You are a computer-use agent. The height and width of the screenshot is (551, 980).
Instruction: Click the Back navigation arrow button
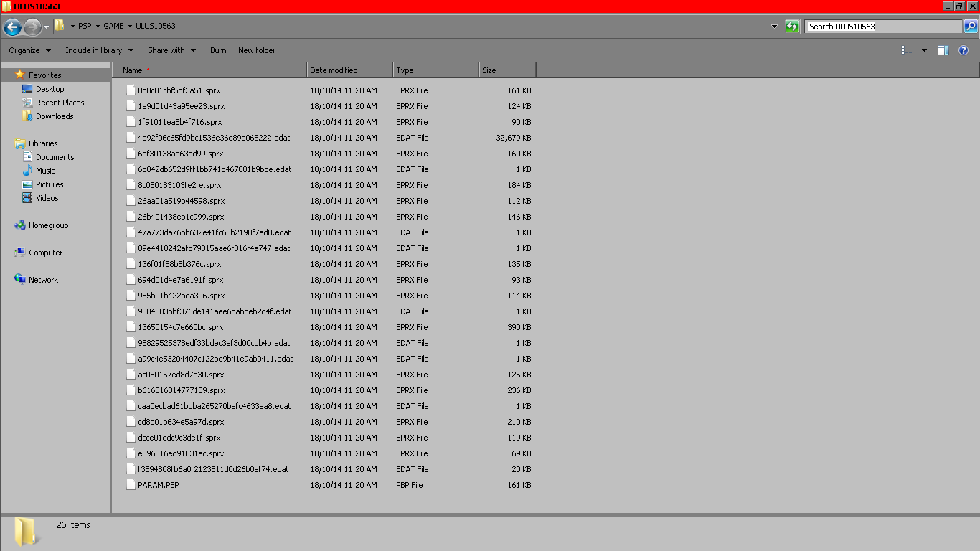12,27
